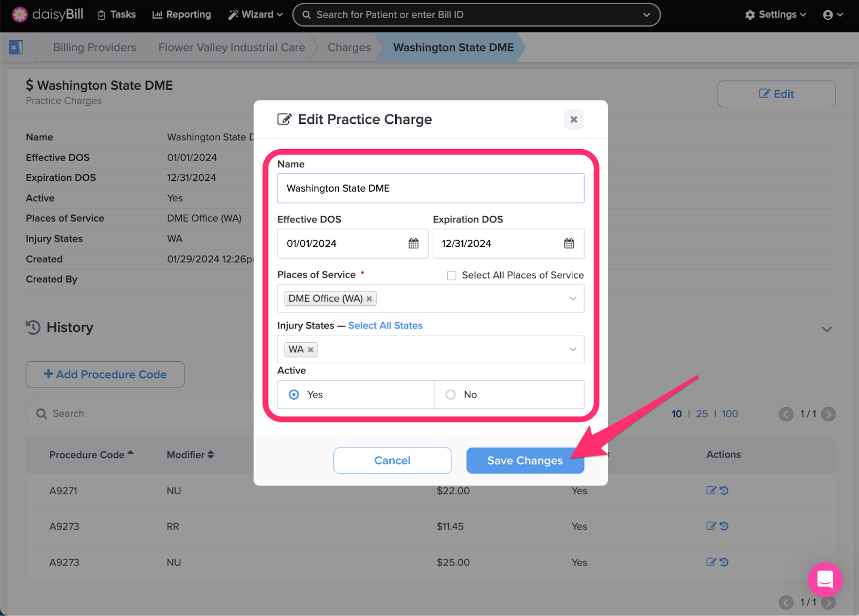Click the $22.00 charge amount cell
The height and width of the screenshot is (616, 859).
(453, 491)
